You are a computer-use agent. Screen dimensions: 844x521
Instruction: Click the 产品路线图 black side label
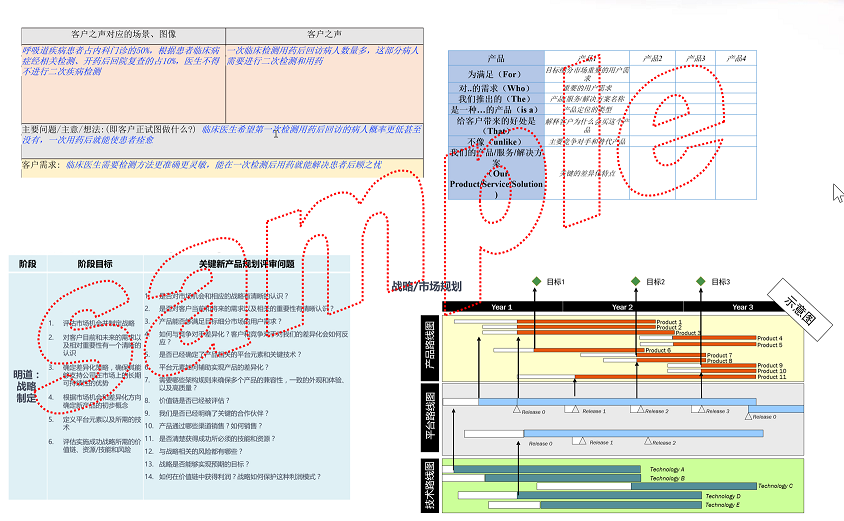(430, 346)
